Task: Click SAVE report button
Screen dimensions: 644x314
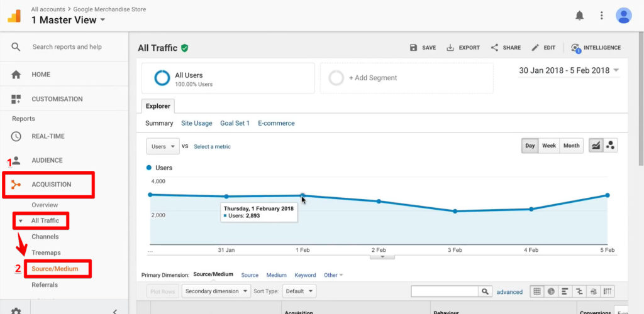Action: point(423,48)
